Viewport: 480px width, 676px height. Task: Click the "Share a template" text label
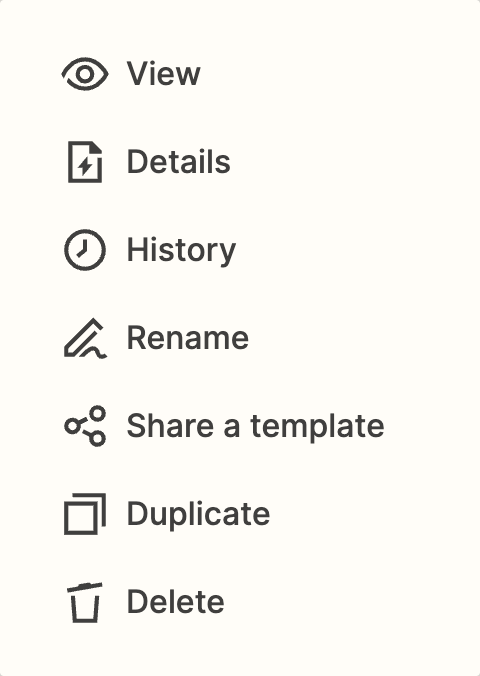click(x=255, y=426)
